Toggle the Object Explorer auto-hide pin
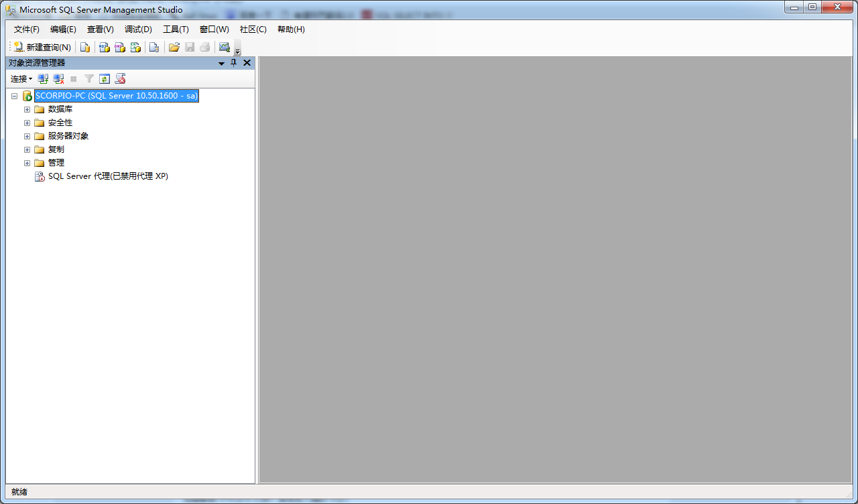The image size is (858, 504). tap(234, 63)
